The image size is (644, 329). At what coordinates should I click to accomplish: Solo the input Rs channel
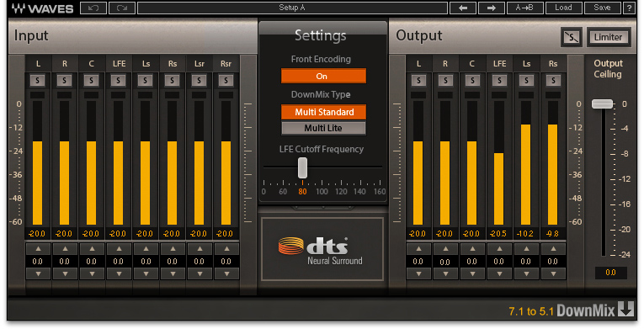[172, 81]
